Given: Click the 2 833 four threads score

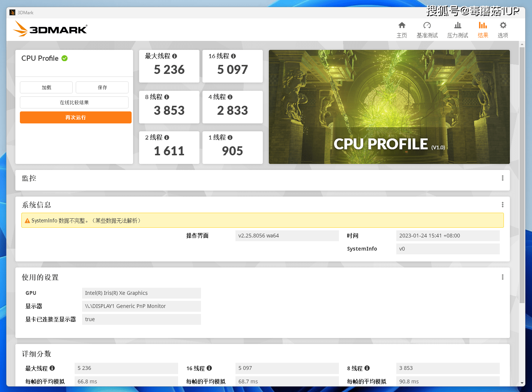Looking at the screenshot, I should 232,111.
